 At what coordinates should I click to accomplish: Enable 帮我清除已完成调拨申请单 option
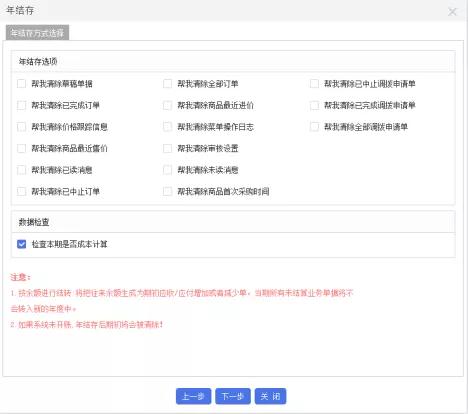(314, 105)
